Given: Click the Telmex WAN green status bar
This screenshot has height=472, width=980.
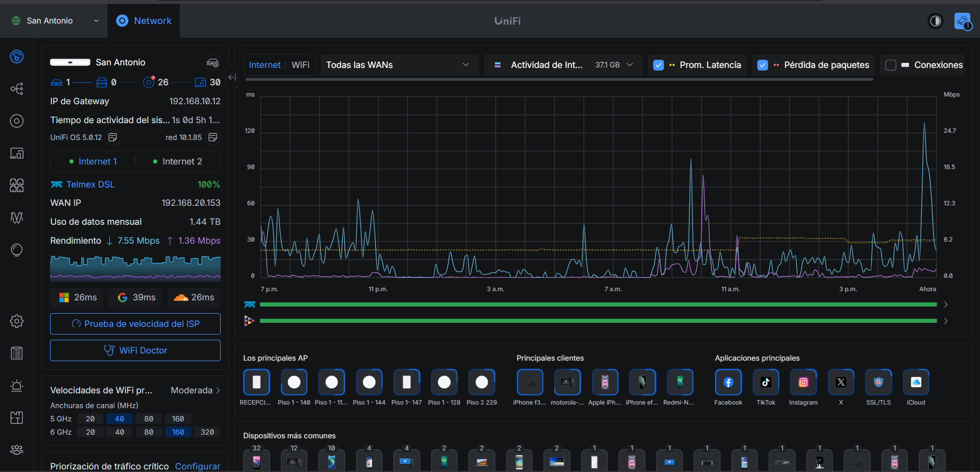Looking at the screenshot, I should point(597,304).
